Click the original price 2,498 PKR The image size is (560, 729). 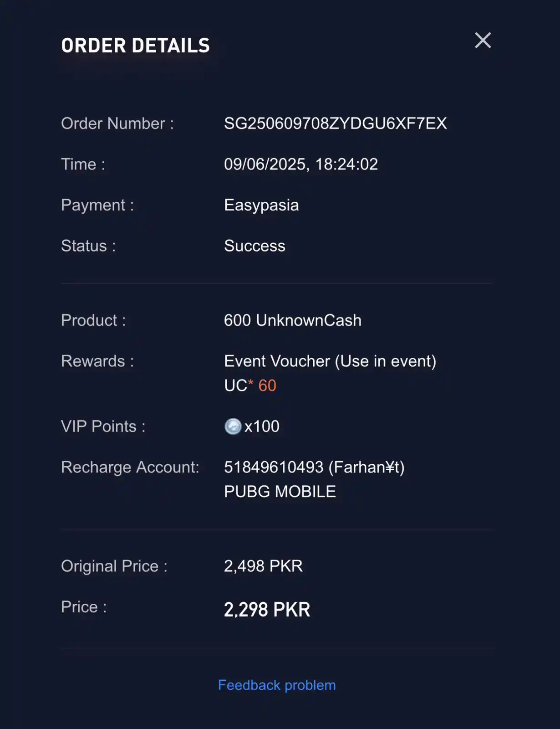[263, 566]
